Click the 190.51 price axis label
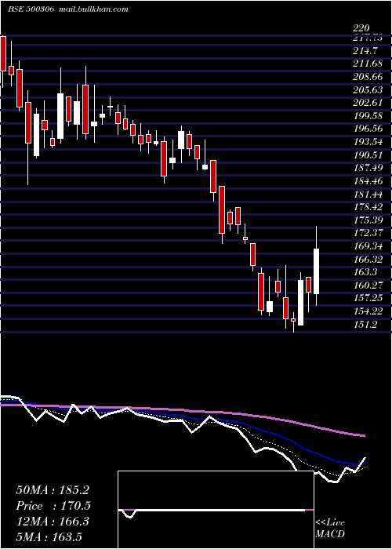The image size is (392, 549). point(368,155)
